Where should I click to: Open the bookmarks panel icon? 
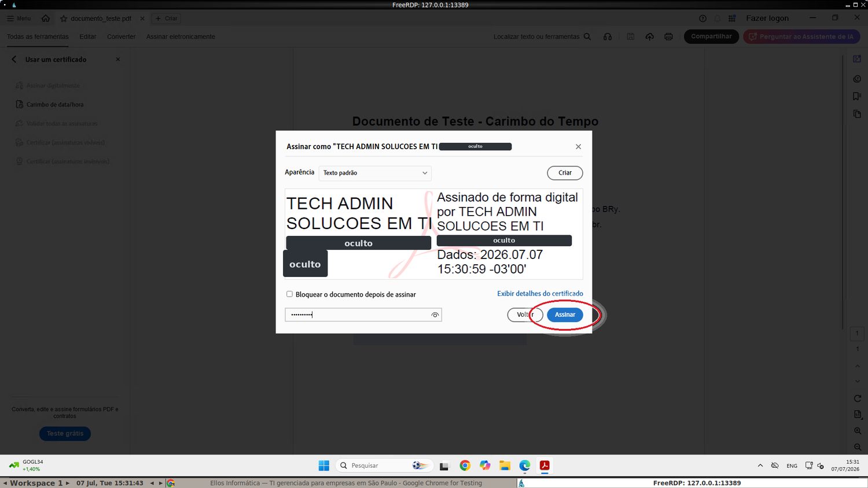pos(857,97)
